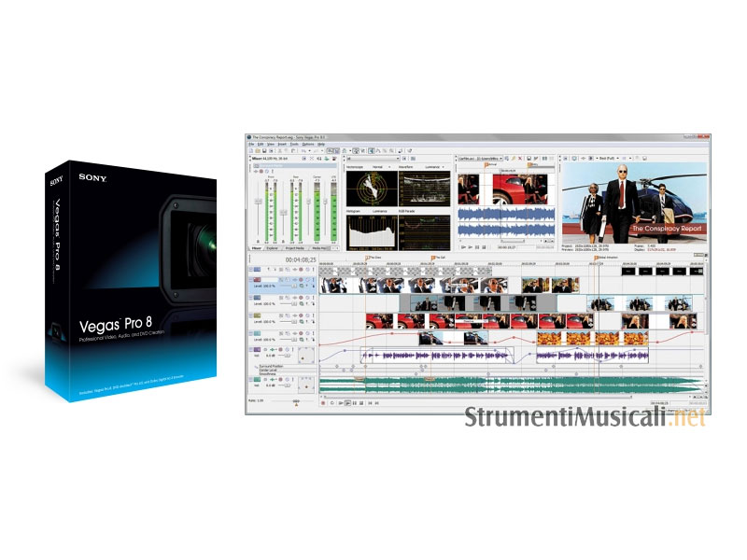Click the Open folder toolbar icon
Image resolution: width=747 pixels, height=560 pixels.
260,151
